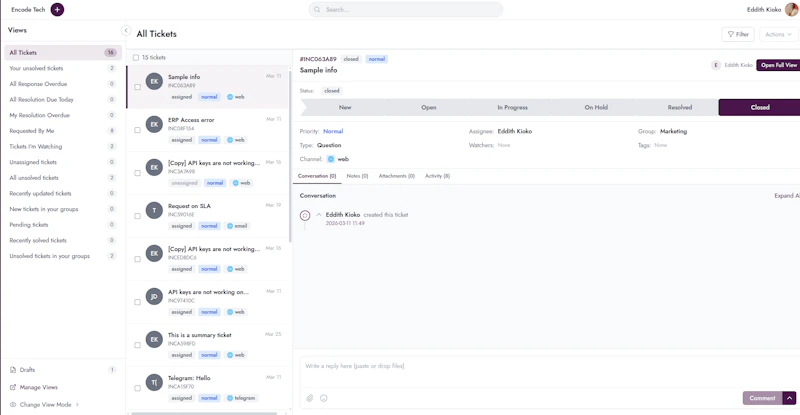Tick the ERP Access error checkbox
Image resolution: width=800 pixels, height=415 pixels.
137,130
